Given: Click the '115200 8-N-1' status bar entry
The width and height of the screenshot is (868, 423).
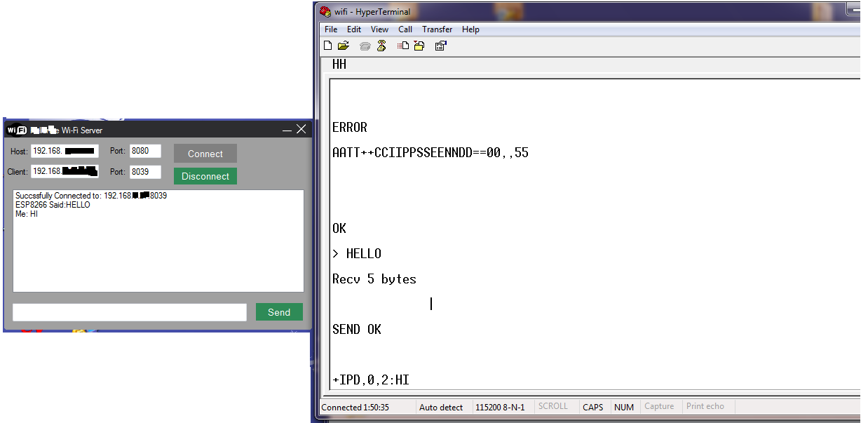Looking at the screenshot, I should 500,407.
